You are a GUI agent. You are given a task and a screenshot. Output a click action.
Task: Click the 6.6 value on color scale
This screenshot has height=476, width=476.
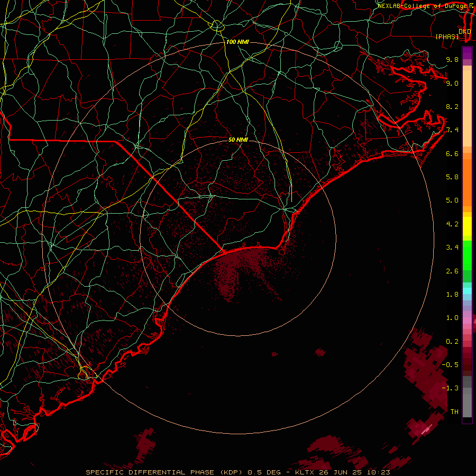(452, 153)
